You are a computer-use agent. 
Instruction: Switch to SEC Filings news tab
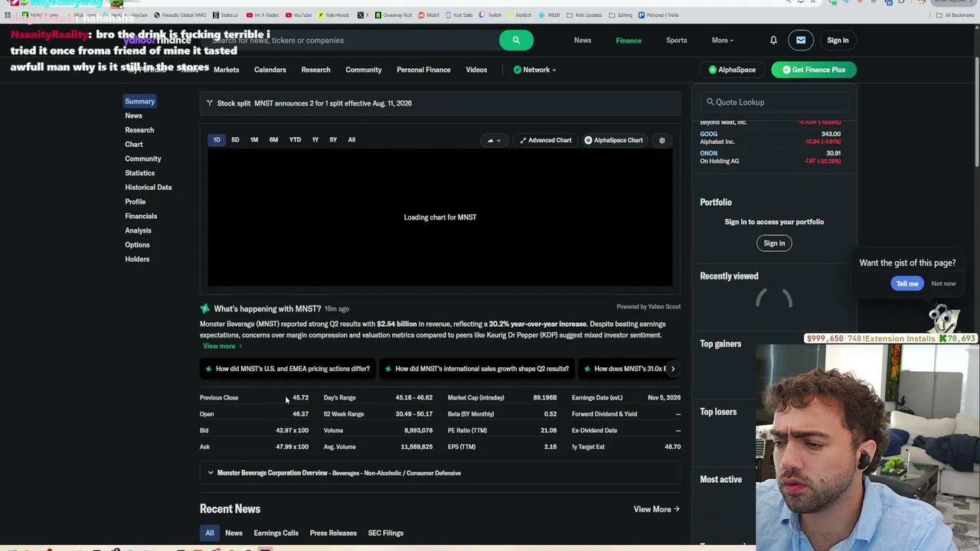point(385,533)
